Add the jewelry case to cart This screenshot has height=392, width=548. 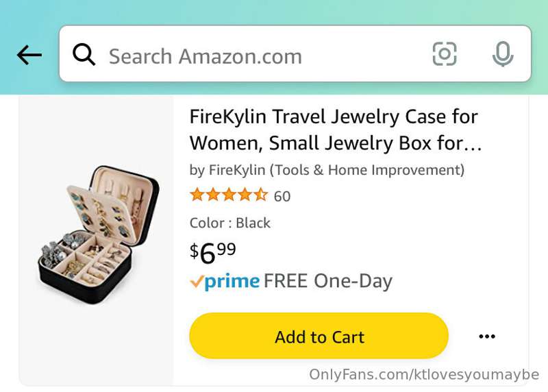[319, 336]
